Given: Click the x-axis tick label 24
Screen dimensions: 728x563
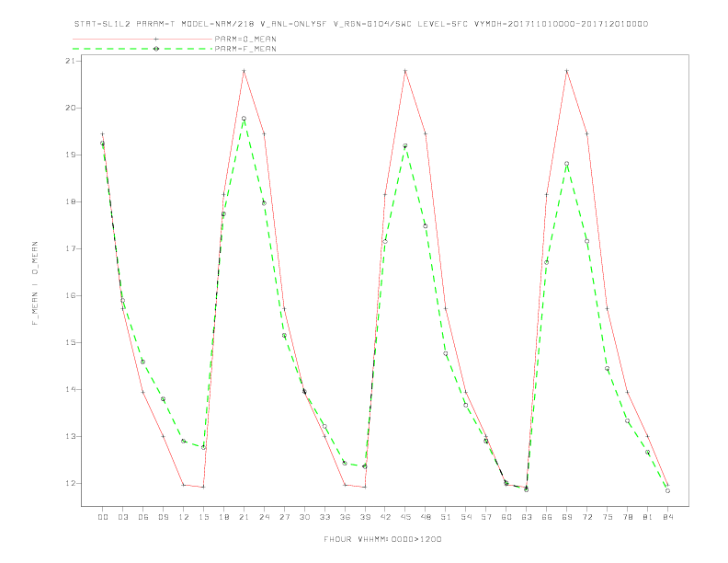Looking at the screenshot, I should coord(264,517).
